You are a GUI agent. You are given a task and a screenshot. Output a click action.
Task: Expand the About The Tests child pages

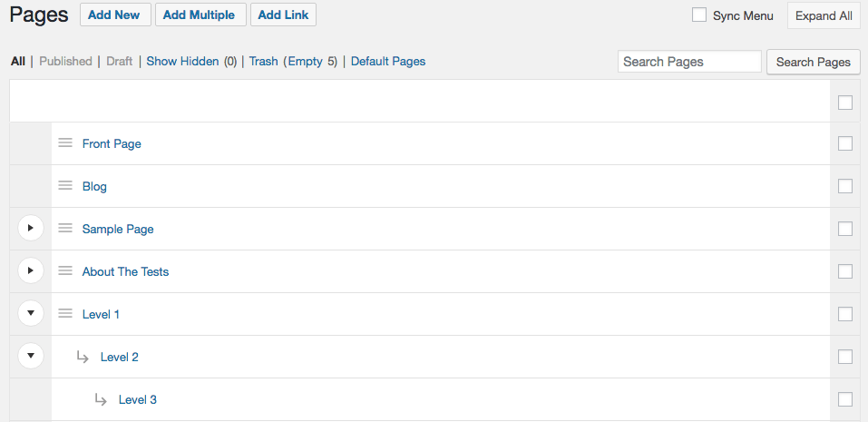point(31,271)
